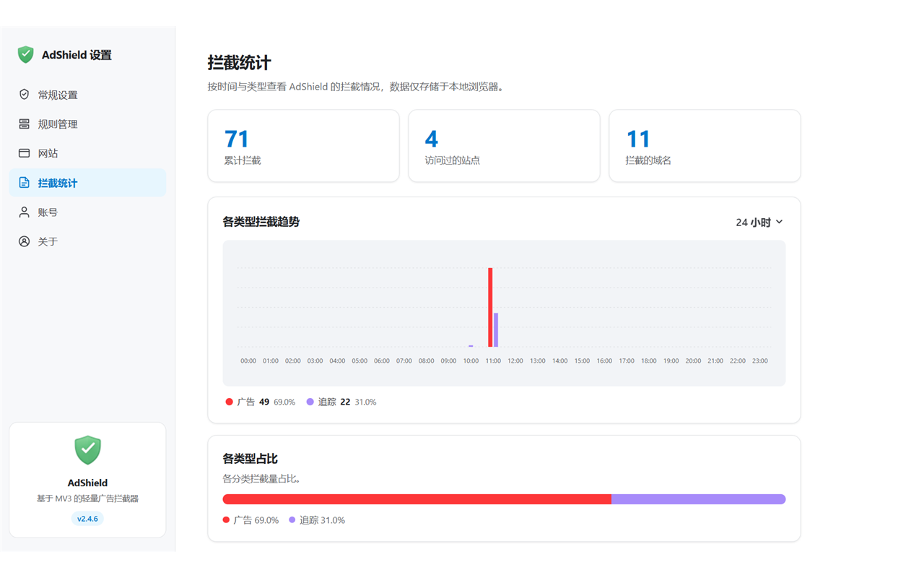This screenshot has height=578, width=924.
Task: Show the 关于 page
Action: tap(87, 241)
